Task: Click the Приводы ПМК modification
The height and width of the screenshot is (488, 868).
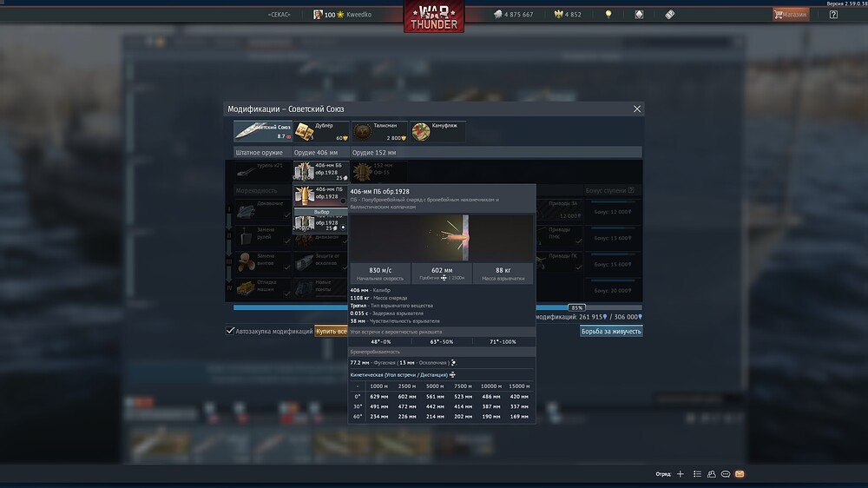Action: pyautogui.click(x=559, y=236)
